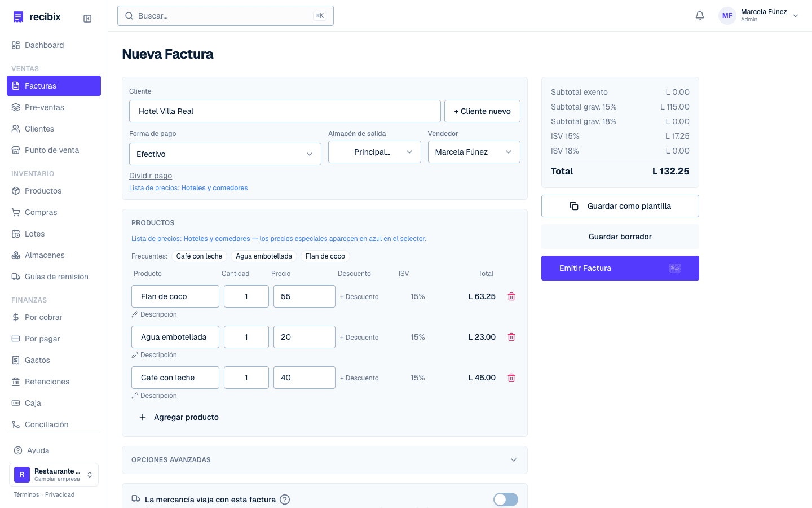This screenshot has width=812, height=508.
Task: Delete the Agua embotellada row
Action: tap(511, 337)
